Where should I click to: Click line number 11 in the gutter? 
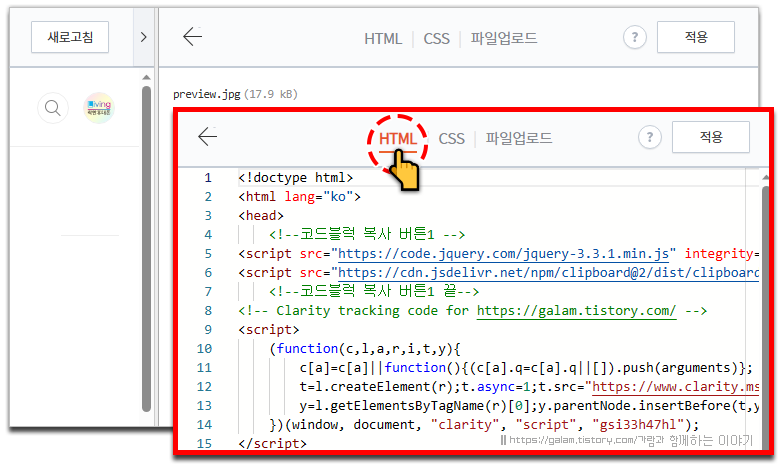point(204,368)
